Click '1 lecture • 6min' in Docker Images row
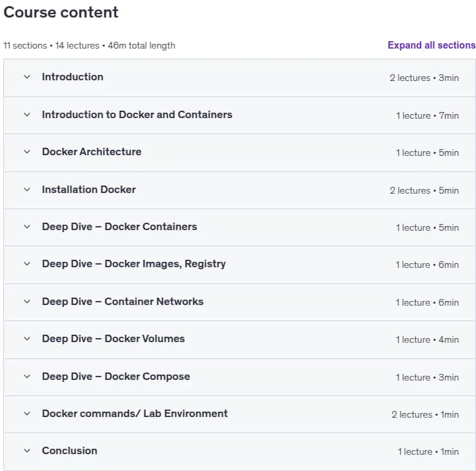 click(427, 265)
